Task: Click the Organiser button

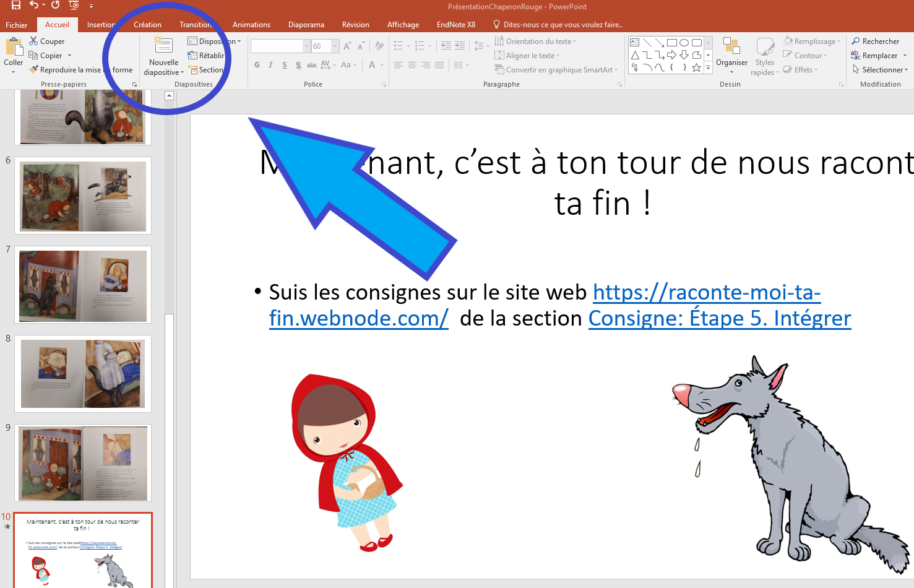Action: point(732,56)
